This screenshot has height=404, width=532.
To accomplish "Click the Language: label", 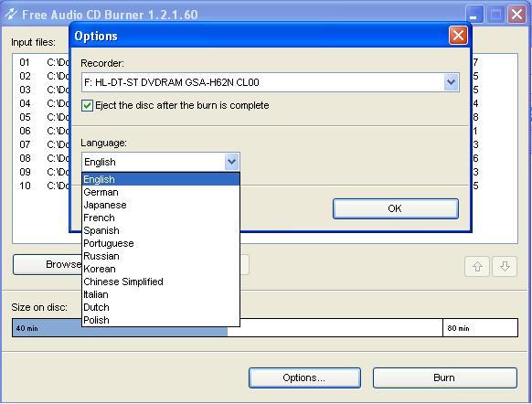I will point(103,144).
